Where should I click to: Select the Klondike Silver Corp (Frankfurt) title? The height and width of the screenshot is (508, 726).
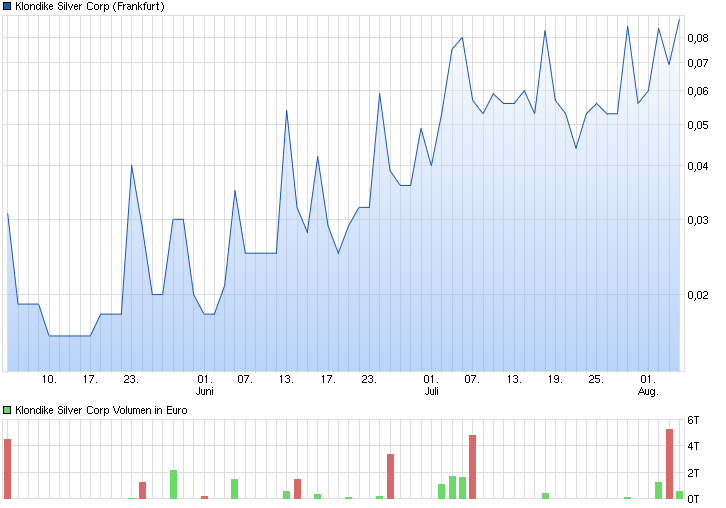(90, 6)
